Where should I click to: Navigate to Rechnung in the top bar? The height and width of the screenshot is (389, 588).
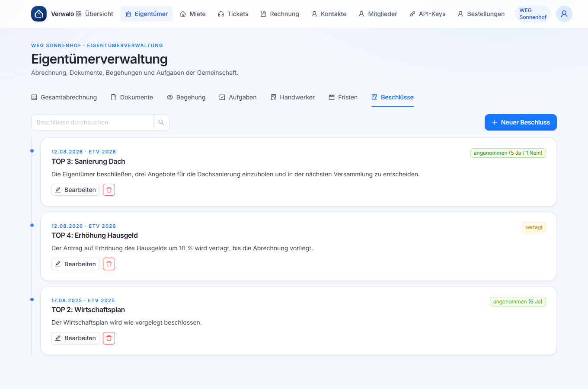pos(280,14)
